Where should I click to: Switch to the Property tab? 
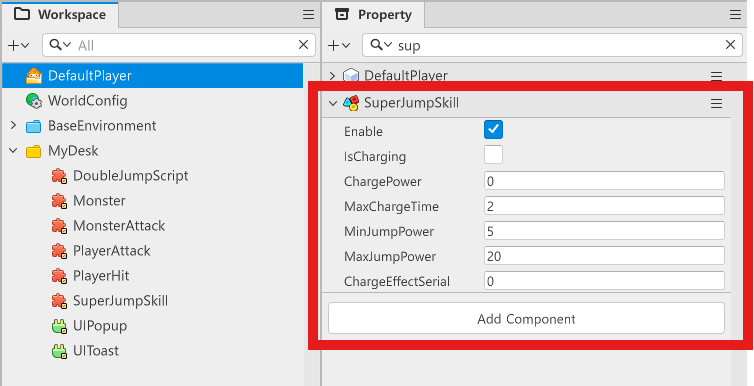tap(374, 14)
